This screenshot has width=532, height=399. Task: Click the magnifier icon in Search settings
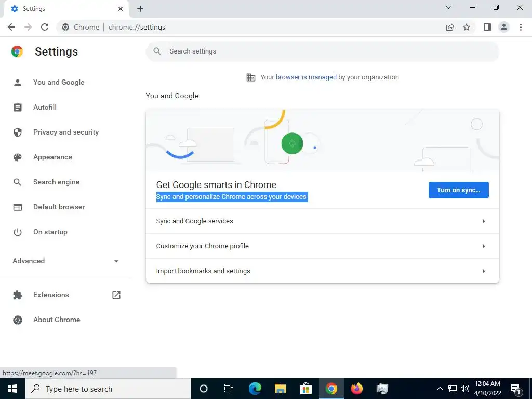[x=157, y=51]
